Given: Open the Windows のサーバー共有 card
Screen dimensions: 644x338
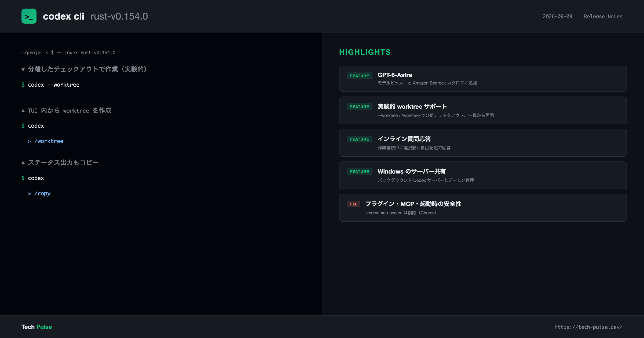Looking at the screenshot, I should (x=483, y=175).
